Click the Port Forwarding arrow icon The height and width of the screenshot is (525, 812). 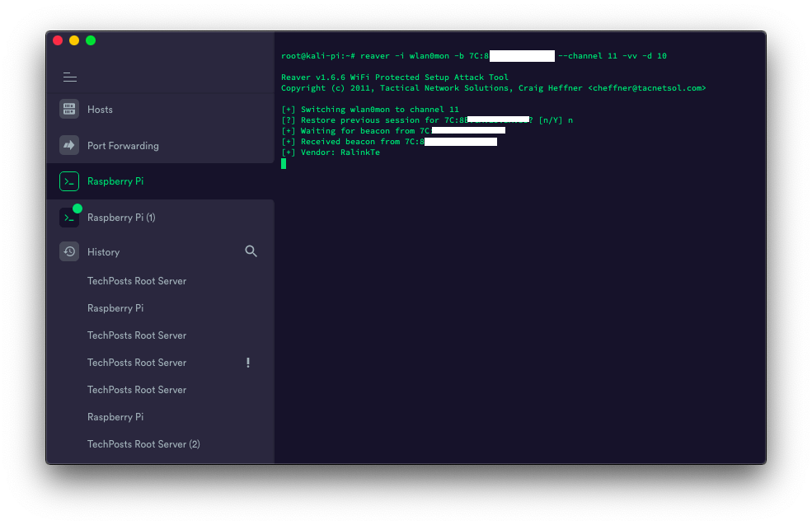click(x=69, y=146)
